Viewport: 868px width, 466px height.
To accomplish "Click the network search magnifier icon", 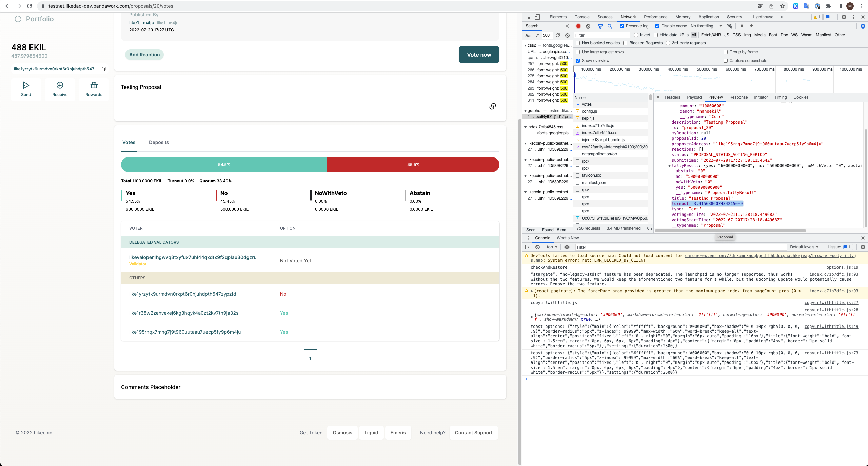I will click(610, 26).
